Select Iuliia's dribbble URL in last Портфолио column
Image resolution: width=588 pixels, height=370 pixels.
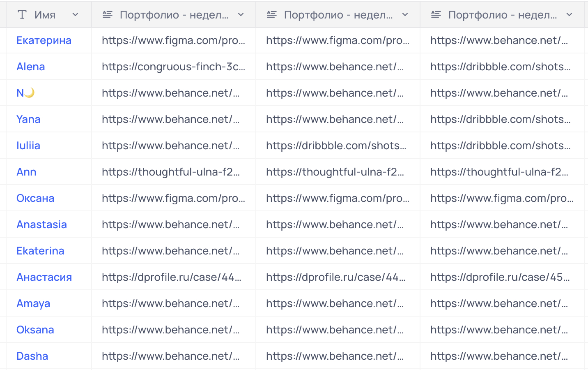[502, 146]
